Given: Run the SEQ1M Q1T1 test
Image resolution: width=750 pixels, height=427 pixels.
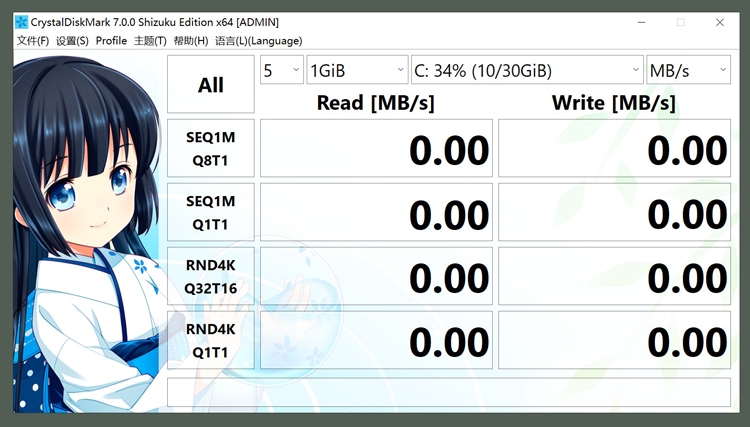Looking at the screenshot, I should [x=211, y=212].
